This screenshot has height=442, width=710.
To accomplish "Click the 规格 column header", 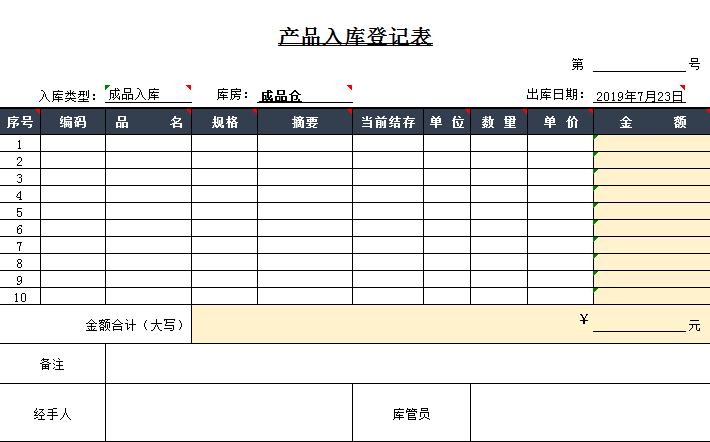I will (224, 122).
